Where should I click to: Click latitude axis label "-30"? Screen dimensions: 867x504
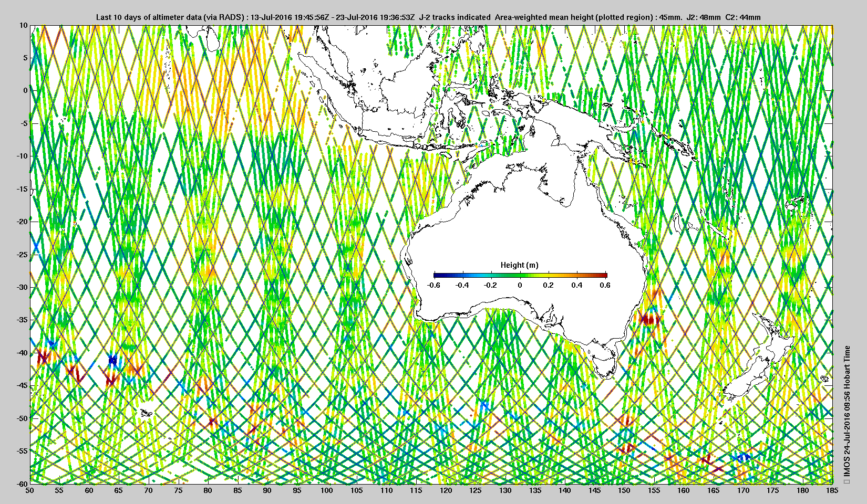pyautogui.click(x=22, y=287)
